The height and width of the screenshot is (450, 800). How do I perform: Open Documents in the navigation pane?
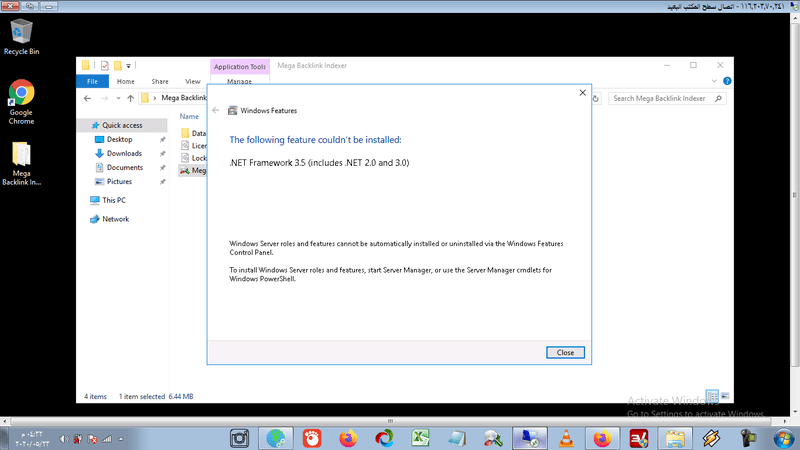coord(124,167)
